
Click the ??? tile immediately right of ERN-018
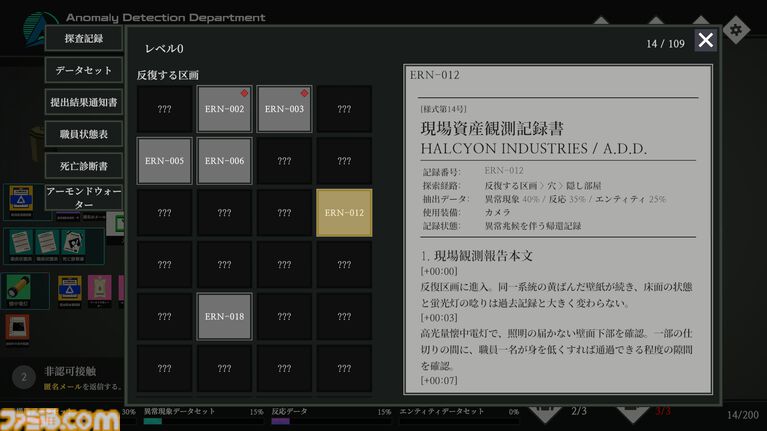(284, 317)
